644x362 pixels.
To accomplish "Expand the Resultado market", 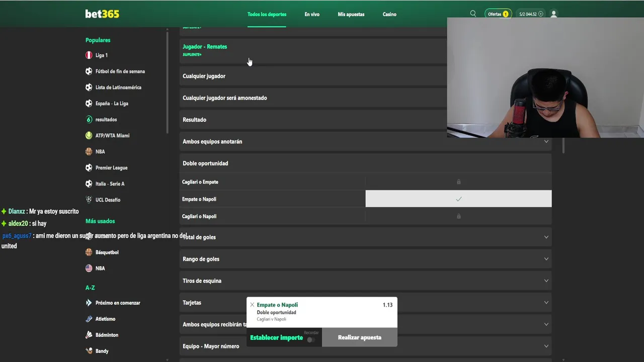I will click(313, 120).
